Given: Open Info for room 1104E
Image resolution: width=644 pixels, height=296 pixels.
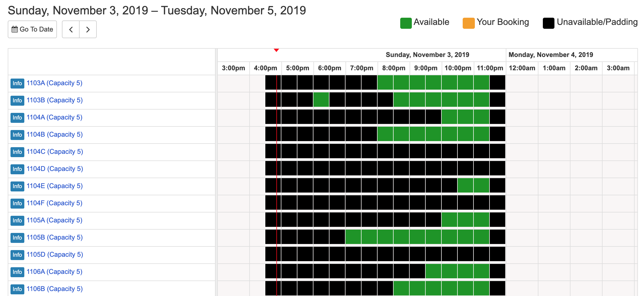Looking at the screenshot, I should pos(17,186).
